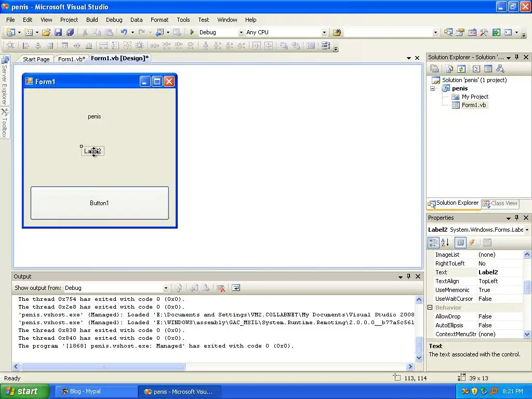The height and width of the screenshot is (399, 532).
Task: Click the Text property value Label2
Action: pos(499,272)
